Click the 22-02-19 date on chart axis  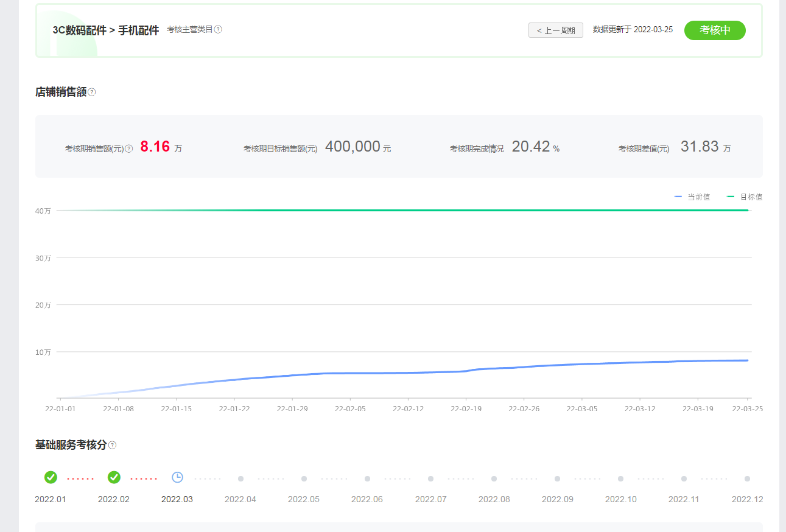[x=466, y=409]
